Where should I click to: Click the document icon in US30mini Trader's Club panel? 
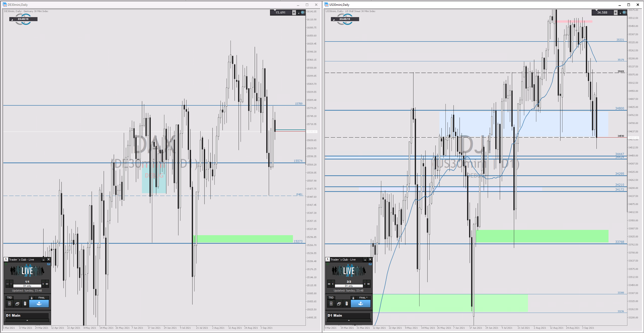pyautogui.click(x=331, y=304)
